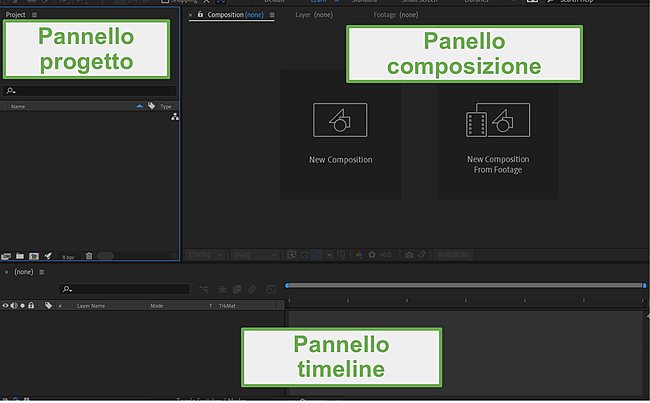Click the +0.0 exposure value
The image size is (650, 403).
click(385, 255)
